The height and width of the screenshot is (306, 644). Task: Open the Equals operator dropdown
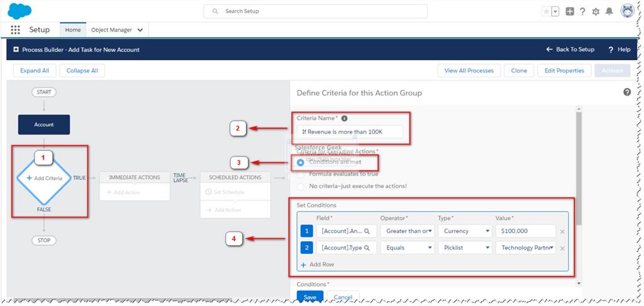pos(408,248)
